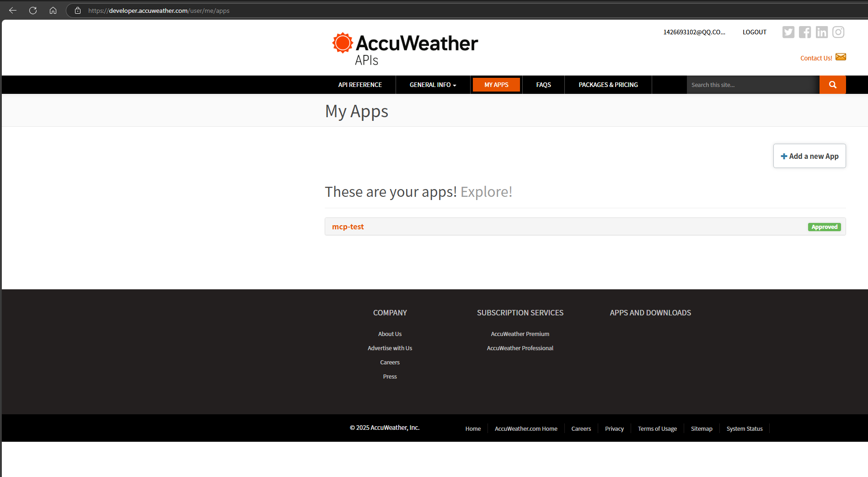Open AccuWeather's Instagram page icon
868x477 pixels.
tap(838, 32)
